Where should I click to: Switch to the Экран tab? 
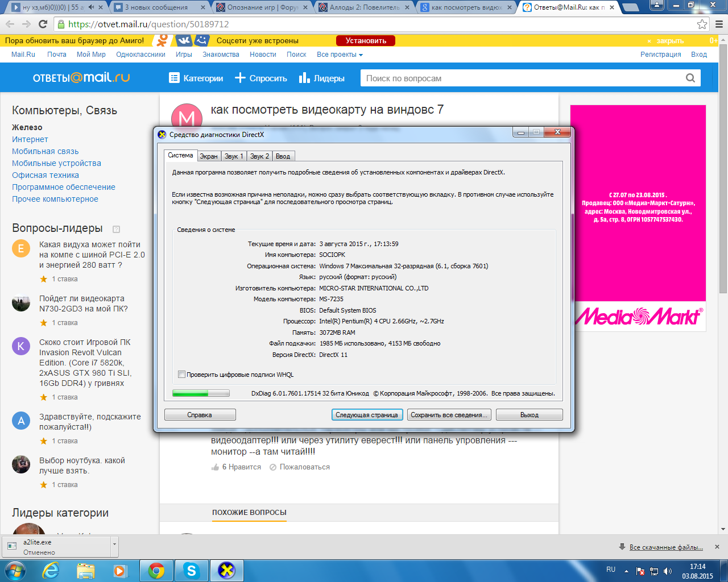pyautogui.click(x=209, y=156)
